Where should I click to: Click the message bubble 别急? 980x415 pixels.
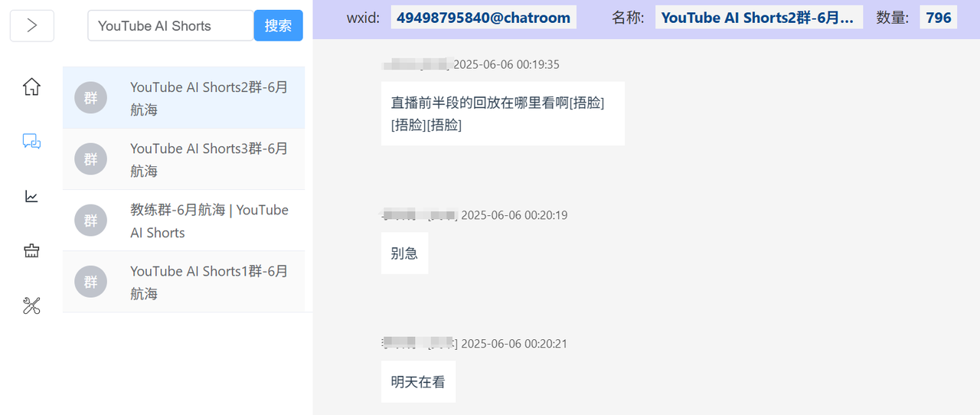(404, 253)
